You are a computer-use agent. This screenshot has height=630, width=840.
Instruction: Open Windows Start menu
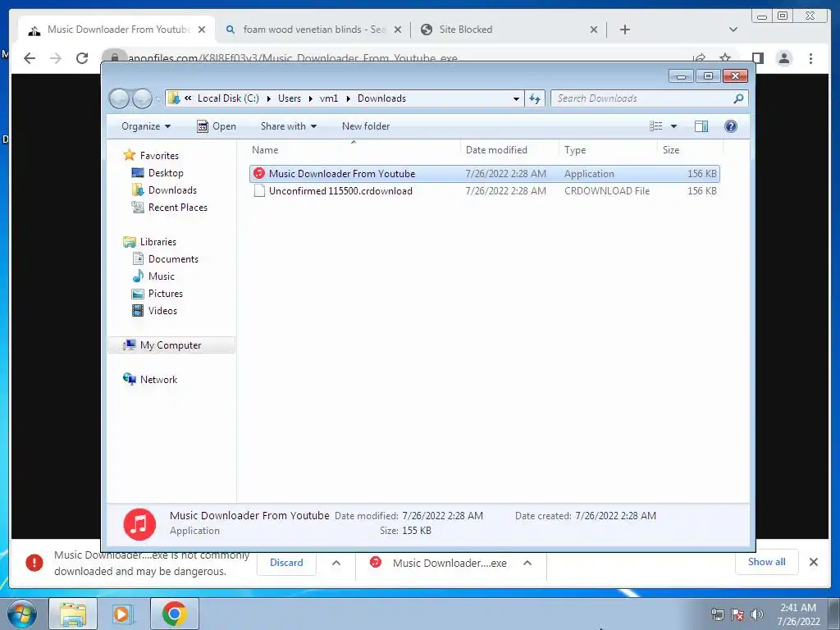(22, 614)
